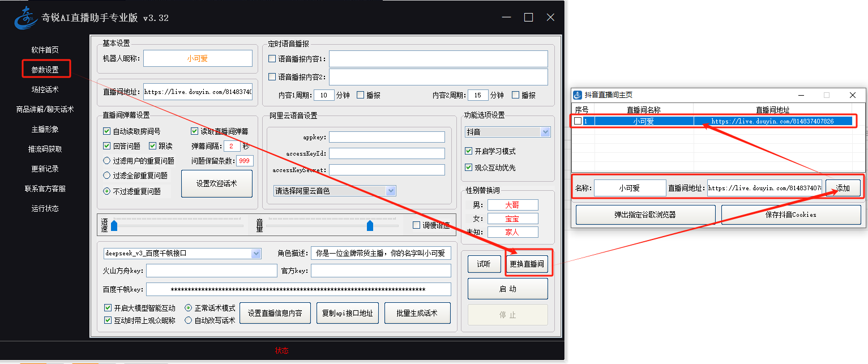Tick 播报 checkbox beside 内容1周期
This screenshot has width=868, height=364.
tap(360, 95)
